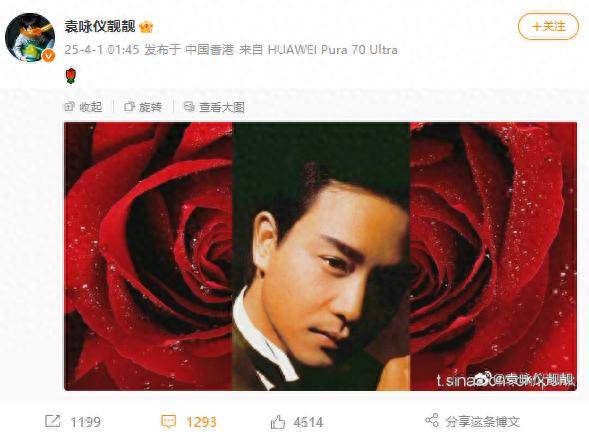Click the rotate 旋转 icon
This screenshot has height=437, width=589.
pyautogui.click(x=129, y=107)
